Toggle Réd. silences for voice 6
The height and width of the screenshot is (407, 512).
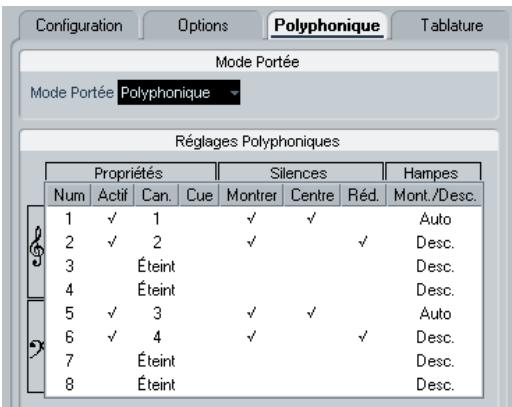point(363,337)
